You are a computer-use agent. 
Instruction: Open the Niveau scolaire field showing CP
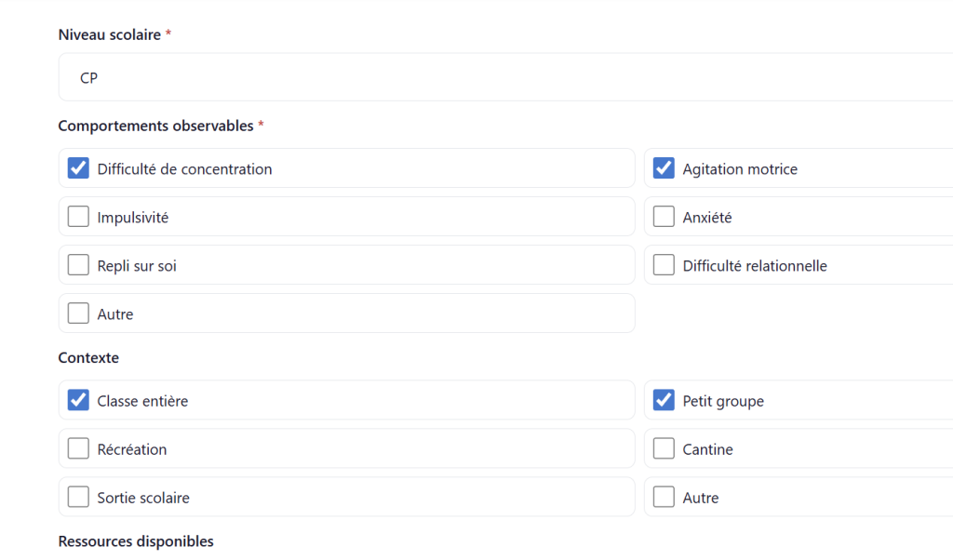click(503, 78)
